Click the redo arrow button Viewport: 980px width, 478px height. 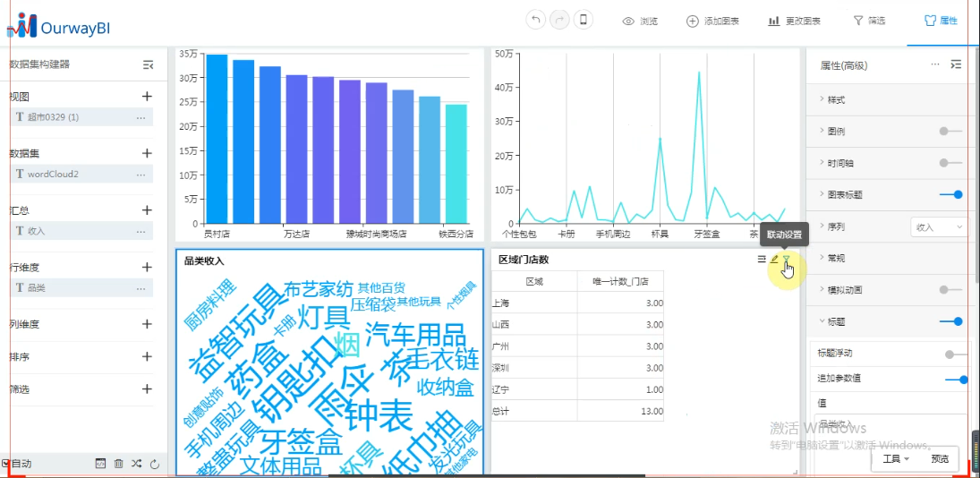click(559, 21)
